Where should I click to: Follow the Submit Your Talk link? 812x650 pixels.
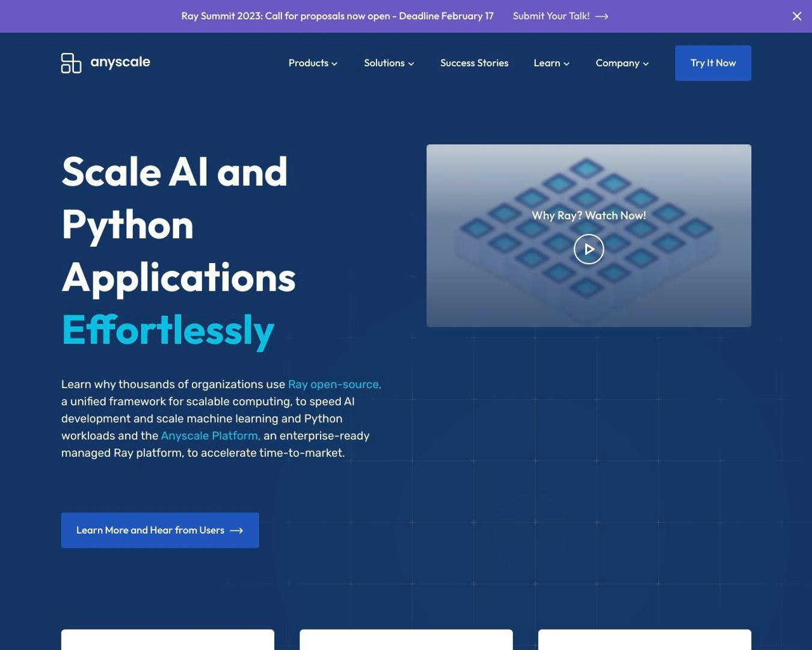[560, 16]
